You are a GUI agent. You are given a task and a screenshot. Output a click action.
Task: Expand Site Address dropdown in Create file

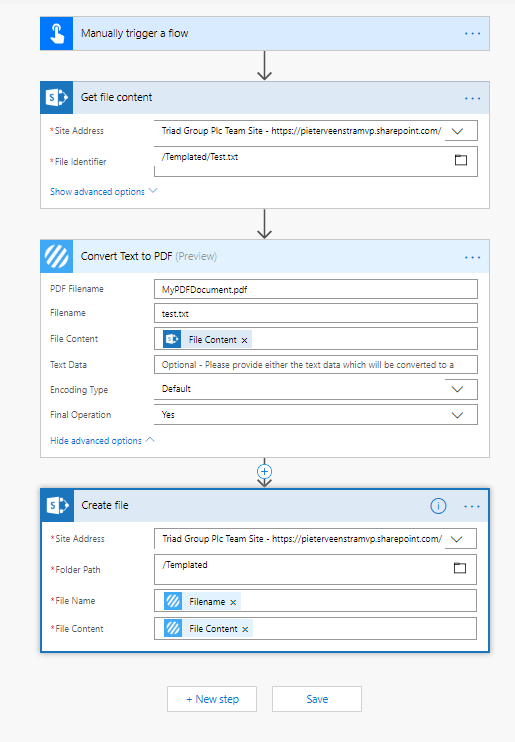point(456,539)
